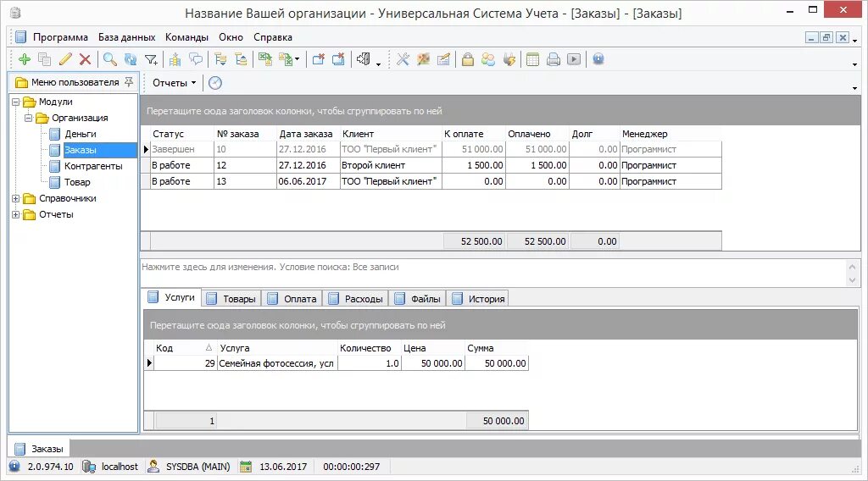The width and height of the screenshot is (868, 481).
Task: Click the red X Delete icon
Action: [x=86, y=59]
